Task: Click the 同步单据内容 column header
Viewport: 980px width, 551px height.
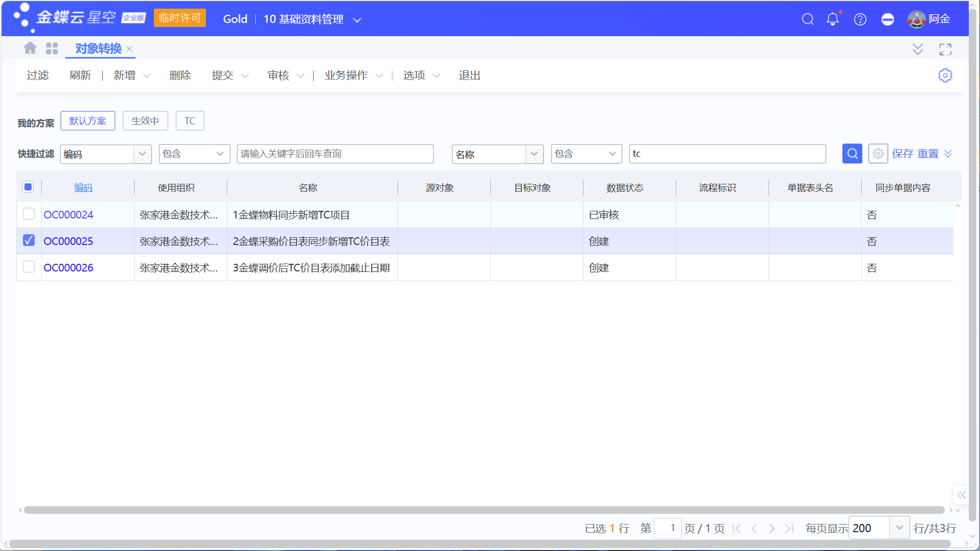Action: (903, 187)
